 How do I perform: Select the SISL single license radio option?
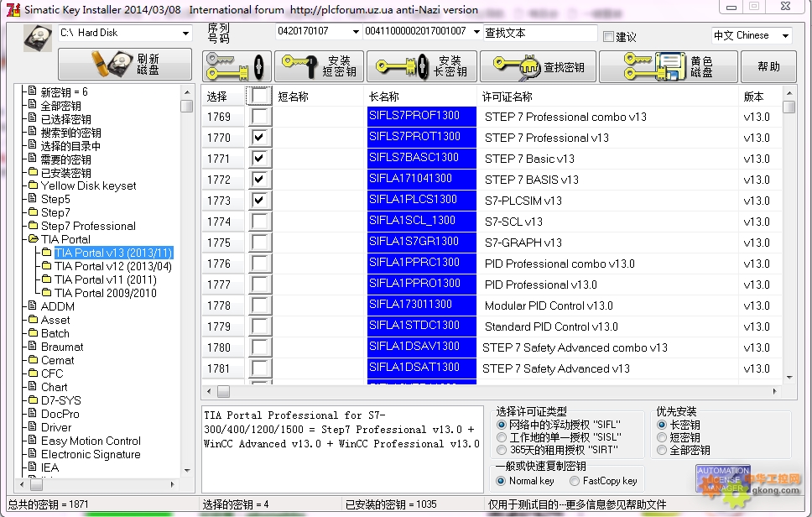(502, 437)
